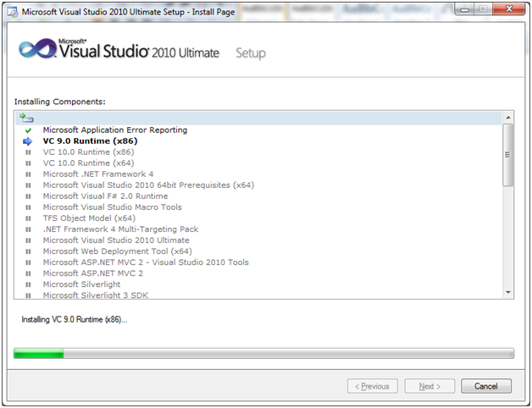Viewport: 532px width, 408px height.
Task: Click pending icon beside Microsoft Silverlight
Action: (28, 284)
